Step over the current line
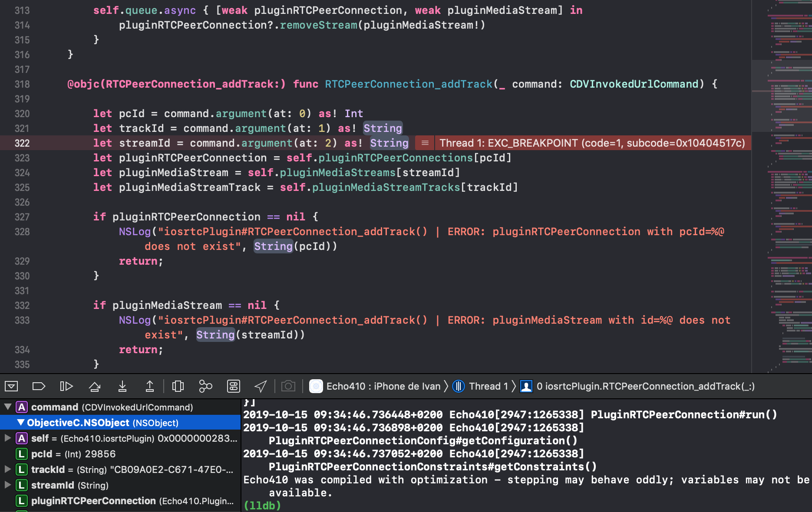 point(95,386)
